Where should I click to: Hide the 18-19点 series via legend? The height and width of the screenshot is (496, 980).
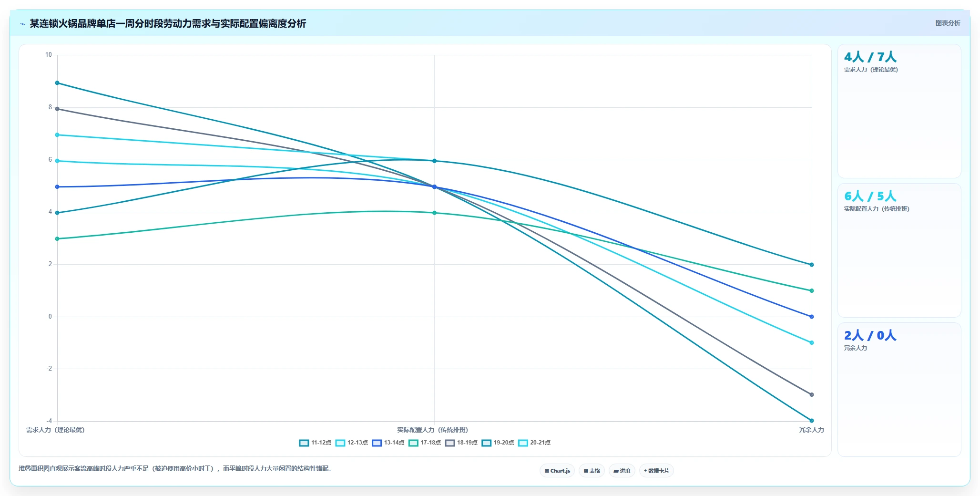[461, 443]
